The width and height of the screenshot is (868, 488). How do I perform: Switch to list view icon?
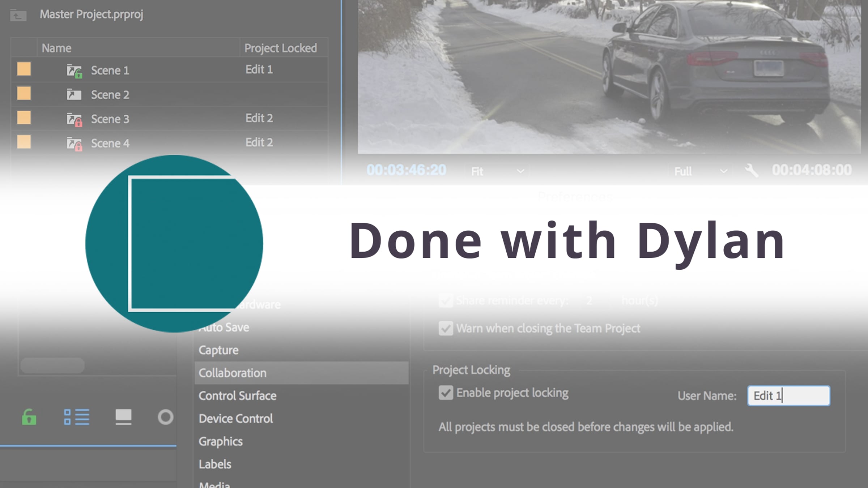[x=76, y=417]
